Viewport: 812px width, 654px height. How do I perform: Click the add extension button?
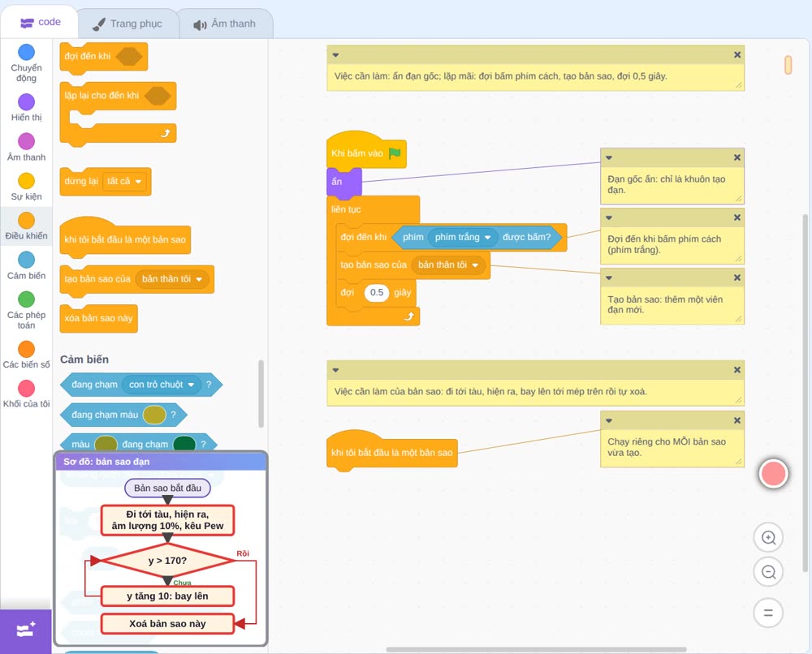tap(26, 630)
